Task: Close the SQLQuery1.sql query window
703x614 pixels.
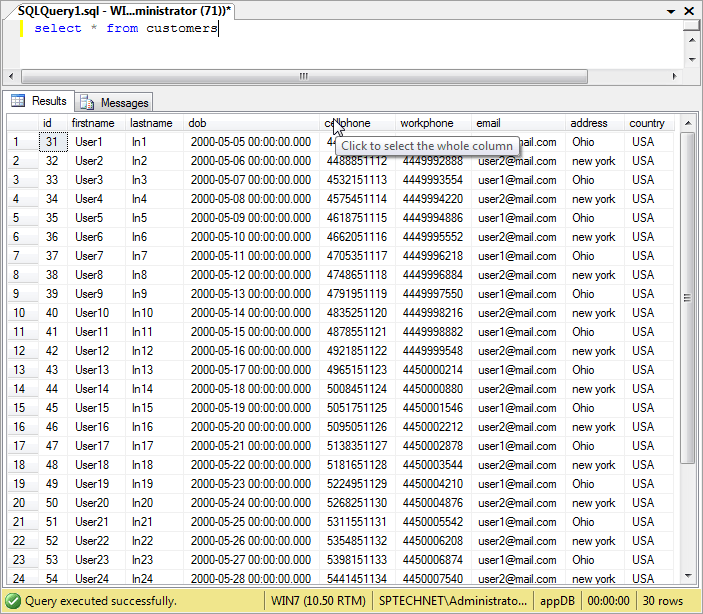Action: [689, 11]
